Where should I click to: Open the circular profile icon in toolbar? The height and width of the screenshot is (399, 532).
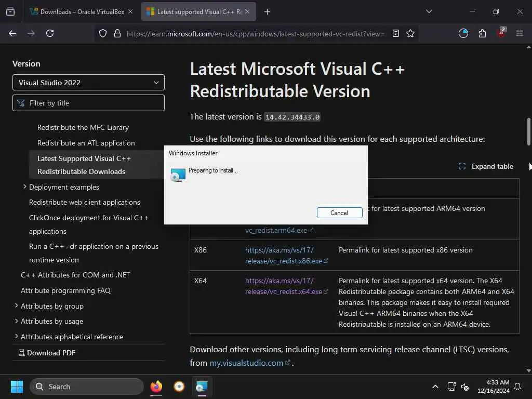coord(463,33)
